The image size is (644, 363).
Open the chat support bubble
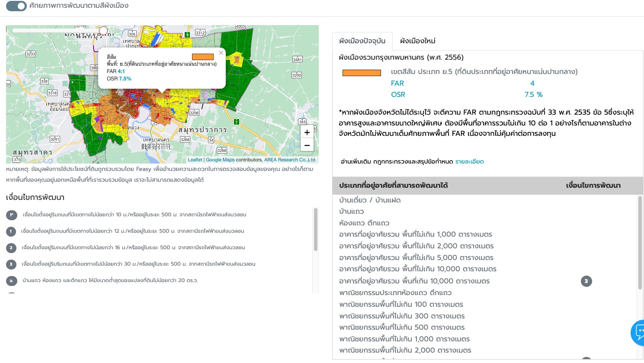pyautogui.click(x=638, y=332)
